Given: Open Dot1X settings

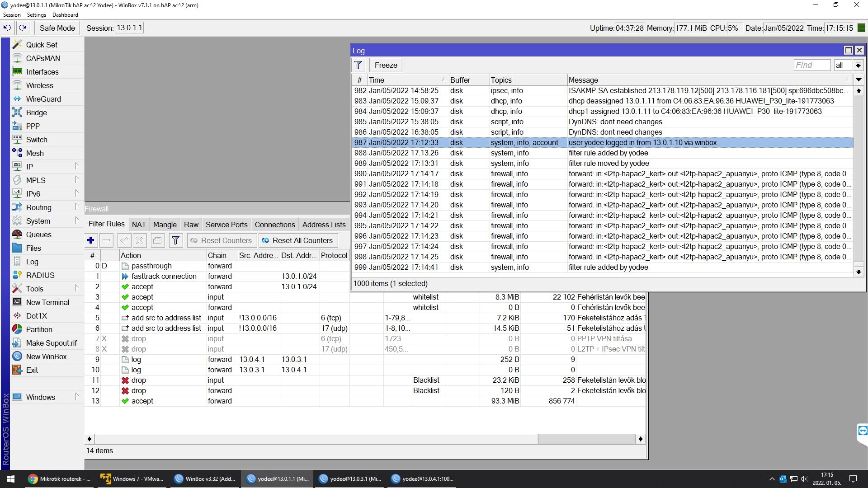Looking at the screenshot, I should 36,316.
